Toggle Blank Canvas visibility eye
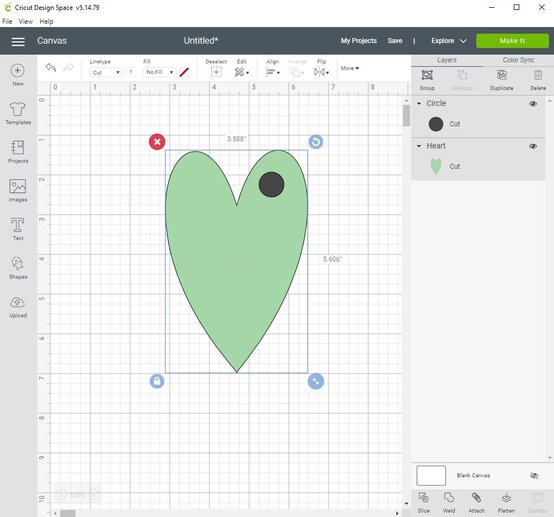 pyautogui.click(x=534, y=476)
